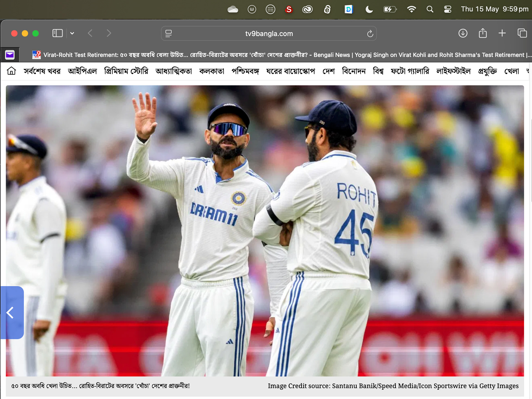Click the tv9bangla.com address field

[269, 34]
